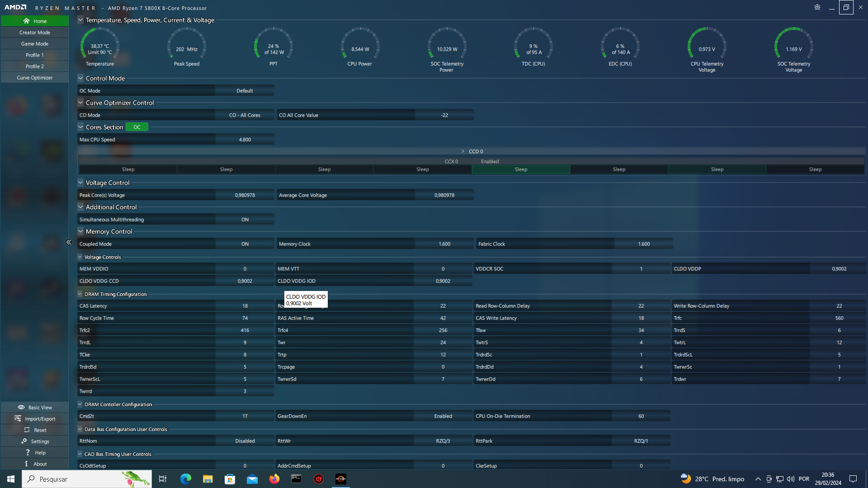This screenshot has width=868, height=488.
Task: Open Profile 2
Action: 34,66
